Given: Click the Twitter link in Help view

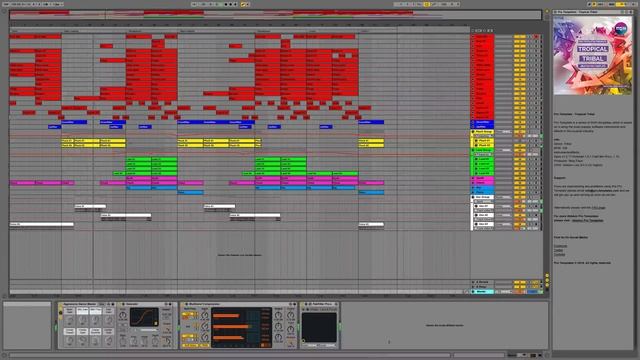Looking at the screenshot, I should coord(558,250).
